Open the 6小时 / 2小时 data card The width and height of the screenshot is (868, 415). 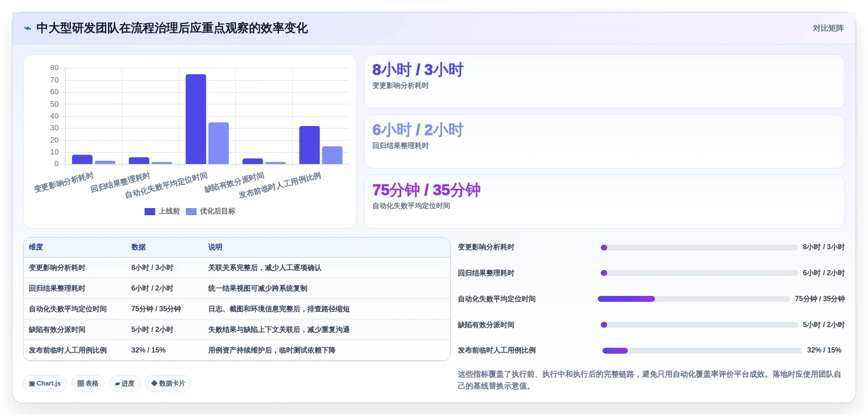tap(604, 141)
